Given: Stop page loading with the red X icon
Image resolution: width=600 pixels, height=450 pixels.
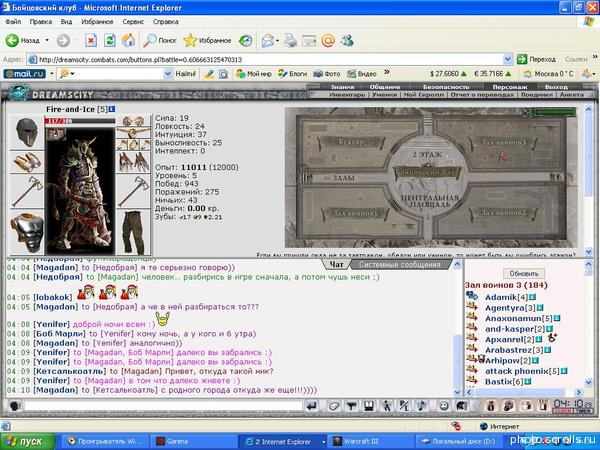Looking at the screenshot, I should click(x=91, y=40).
